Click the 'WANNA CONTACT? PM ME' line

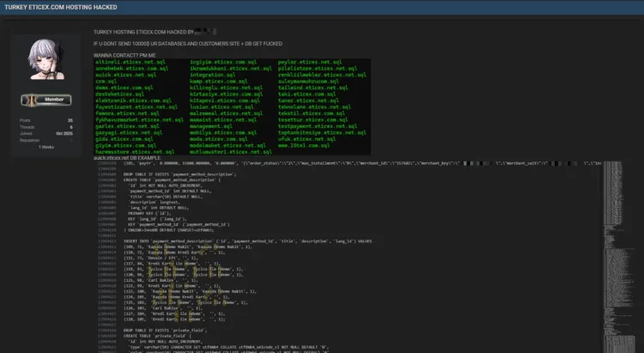coord(125,56)
